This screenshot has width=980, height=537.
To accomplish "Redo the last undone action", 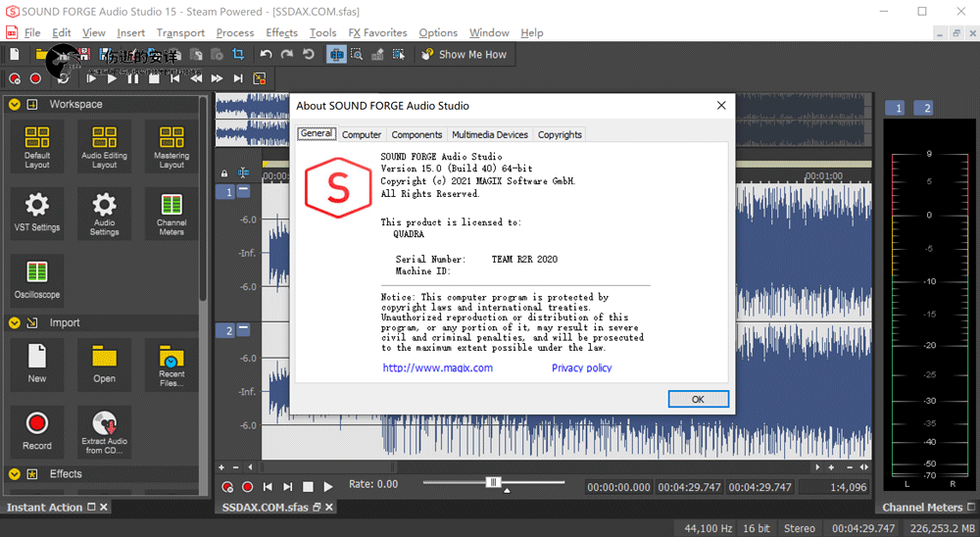I will [287, 55].
